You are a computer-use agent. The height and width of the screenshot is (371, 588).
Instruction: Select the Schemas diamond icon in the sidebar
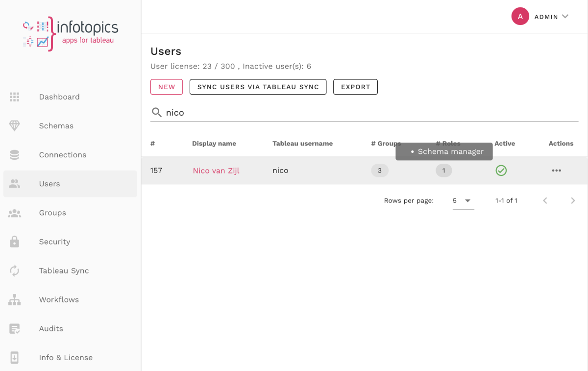[x=15, y=125]
